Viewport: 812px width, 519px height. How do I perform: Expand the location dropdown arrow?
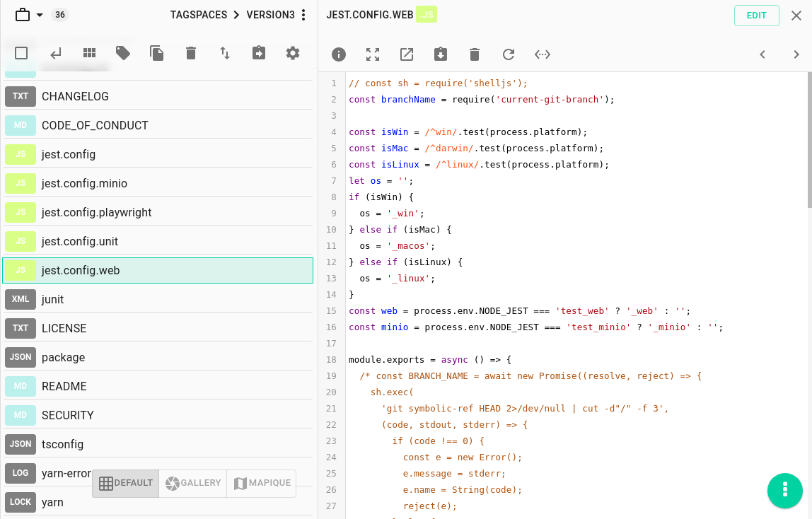(x=40, y=15)
